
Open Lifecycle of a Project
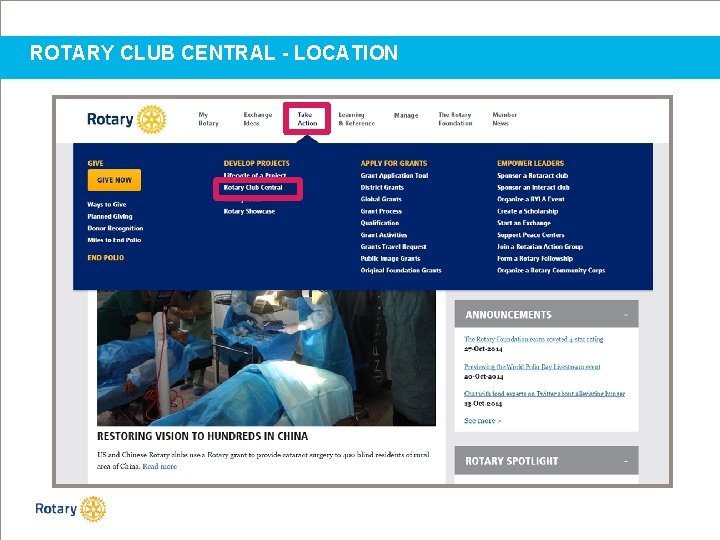pos(255,175)
